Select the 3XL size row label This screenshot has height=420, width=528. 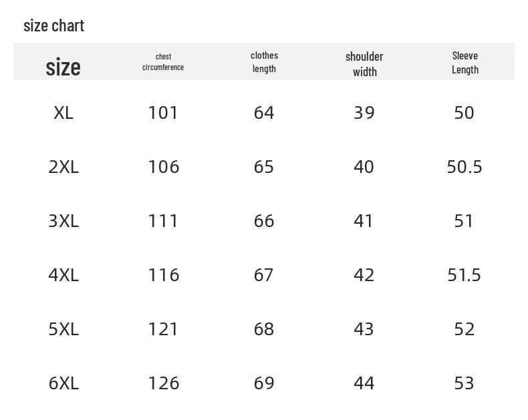click(x=63, y=221)
